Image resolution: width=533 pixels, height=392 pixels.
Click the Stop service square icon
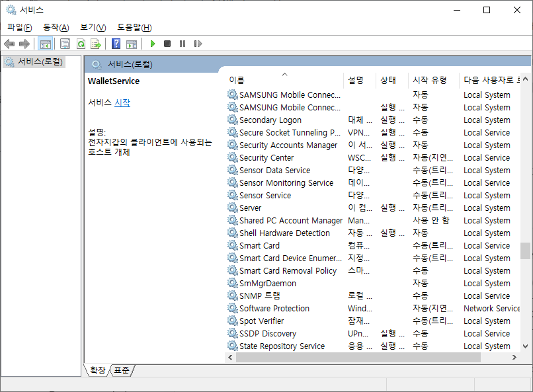click(x=167, y=44)
